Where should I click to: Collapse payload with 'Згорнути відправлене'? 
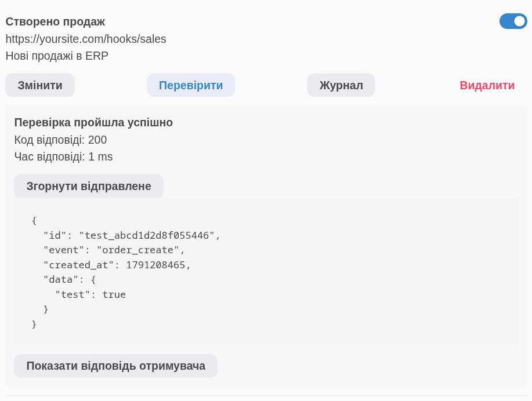(89, 186)
